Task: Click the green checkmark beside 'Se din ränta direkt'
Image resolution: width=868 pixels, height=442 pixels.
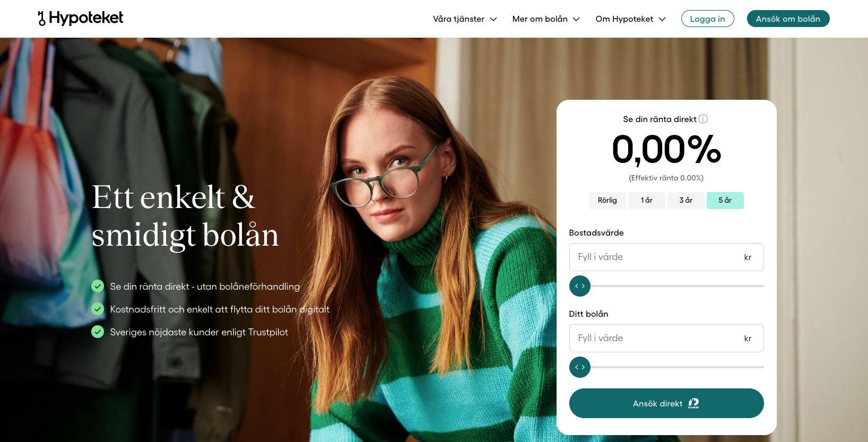Action: 98,286
